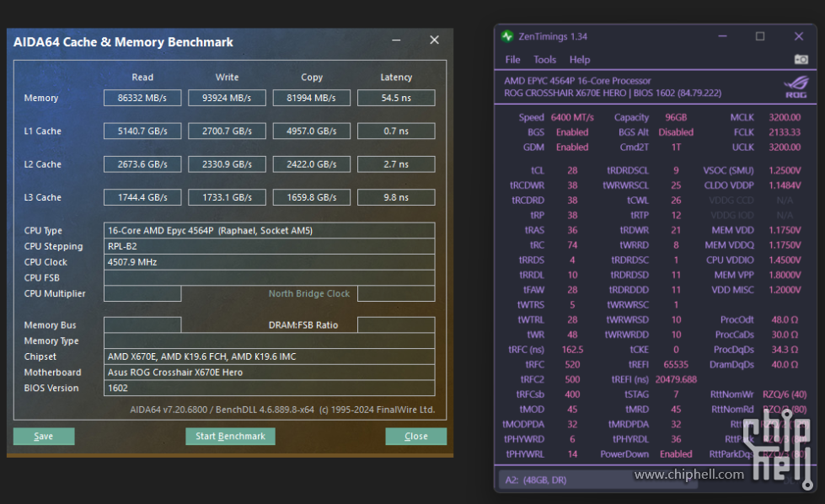
Task: Click the MCLK value 3200.00
Action: click(x=785, y=117)
